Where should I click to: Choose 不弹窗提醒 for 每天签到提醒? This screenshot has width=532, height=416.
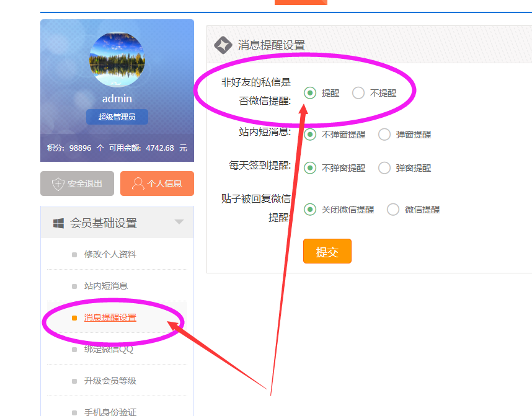(x=310, y=167)
